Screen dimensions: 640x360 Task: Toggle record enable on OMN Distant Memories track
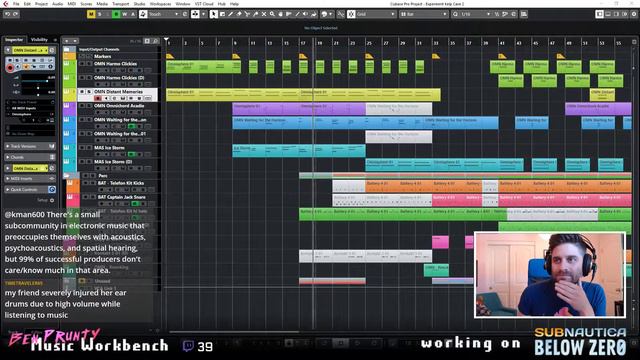pyautogui.click(x=98, y=98)
